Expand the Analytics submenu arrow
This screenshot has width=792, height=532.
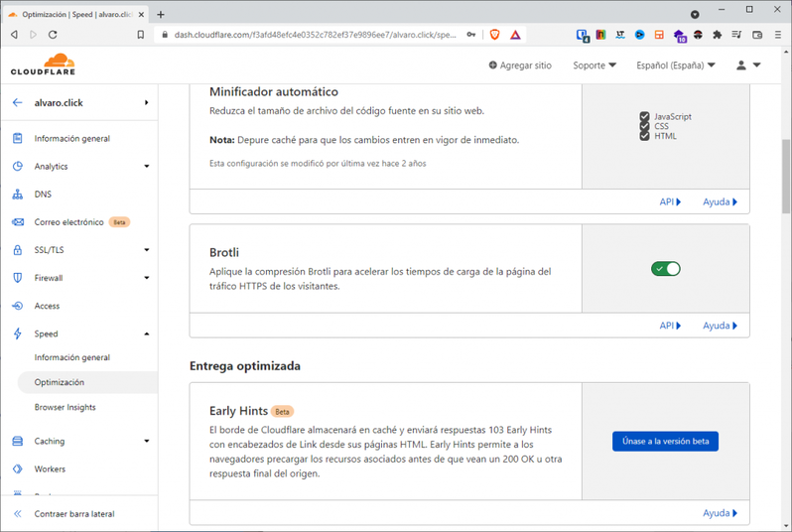pos(147,166)
